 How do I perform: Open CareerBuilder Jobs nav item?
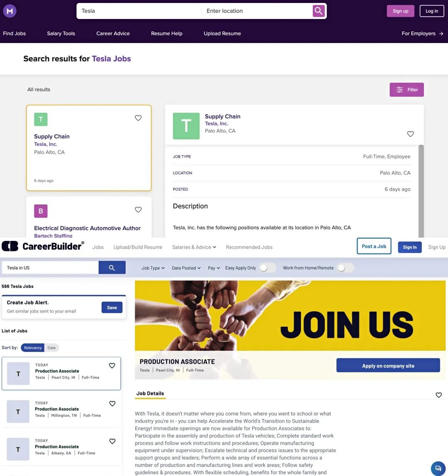coord(98,247)
